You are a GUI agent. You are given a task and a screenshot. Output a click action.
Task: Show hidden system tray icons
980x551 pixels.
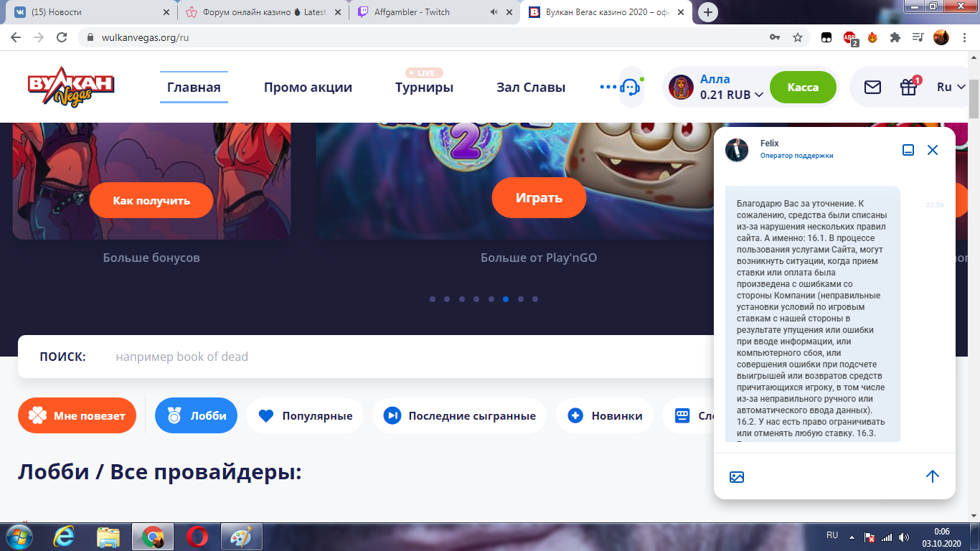851,537
